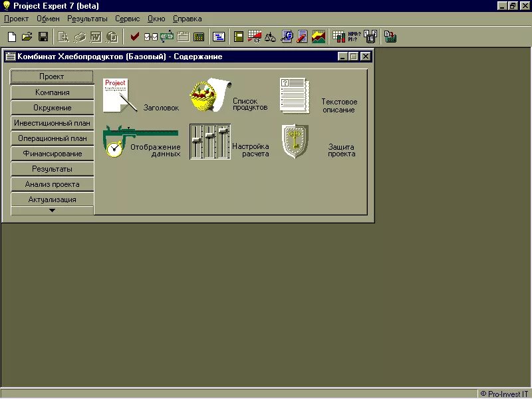Click the NPV PI indicators toolbar icon
Image resolution: width=532 pixels, height=399 pixels.
coord(354,37)
